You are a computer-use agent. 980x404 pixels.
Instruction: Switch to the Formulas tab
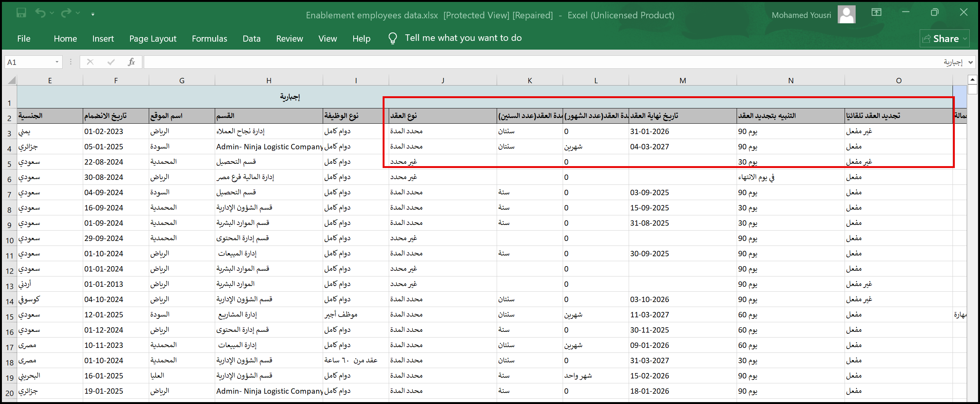209,39
